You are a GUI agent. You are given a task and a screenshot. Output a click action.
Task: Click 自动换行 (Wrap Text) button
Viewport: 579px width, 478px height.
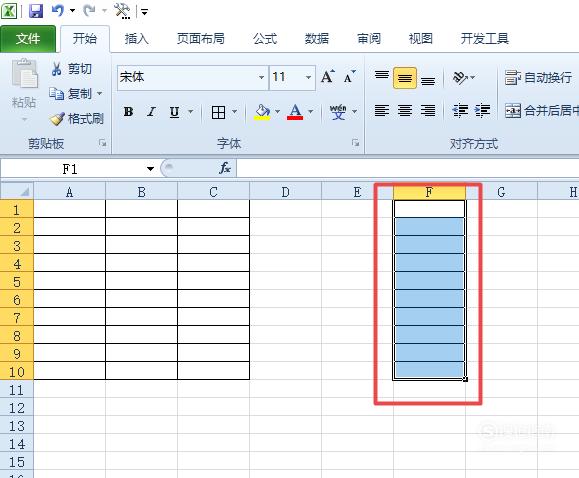pos(538,78)
